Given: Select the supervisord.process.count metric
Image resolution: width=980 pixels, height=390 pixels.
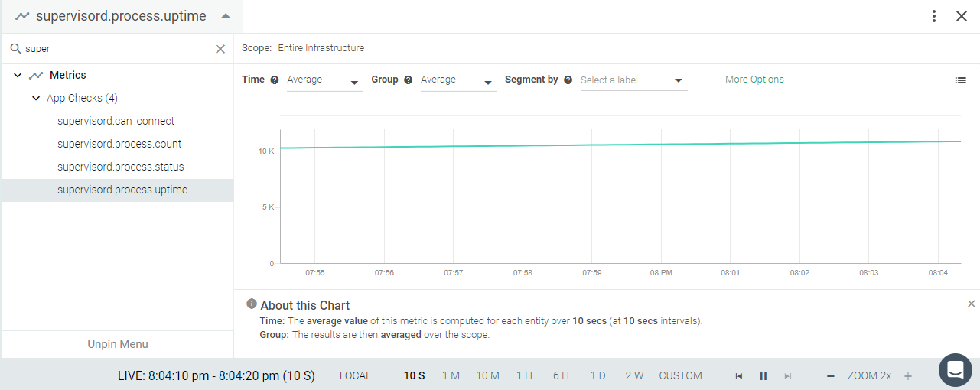Looking at the screenshot, I should pos(119,144).
